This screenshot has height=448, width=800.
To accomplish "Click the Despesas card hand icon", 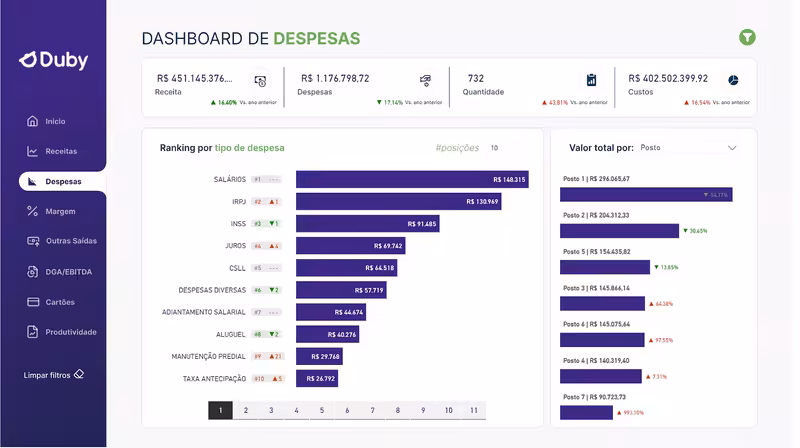I will coord(426,80).
